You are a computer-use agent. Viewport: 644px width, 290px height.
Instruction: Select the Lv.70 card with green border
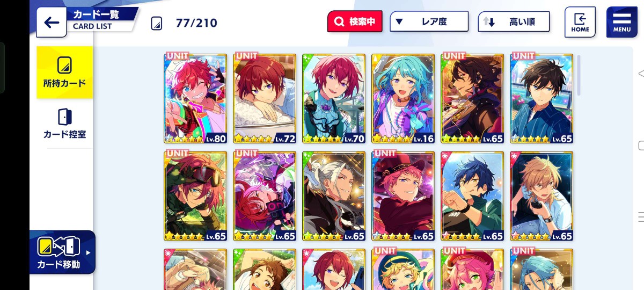334,99
